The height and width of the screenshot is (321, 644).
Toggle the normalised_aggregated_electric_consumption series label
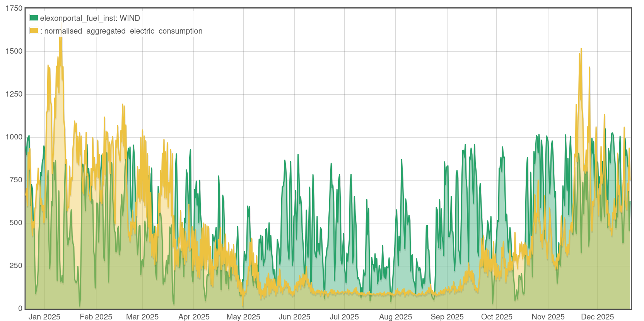click(x=123, y=31)
